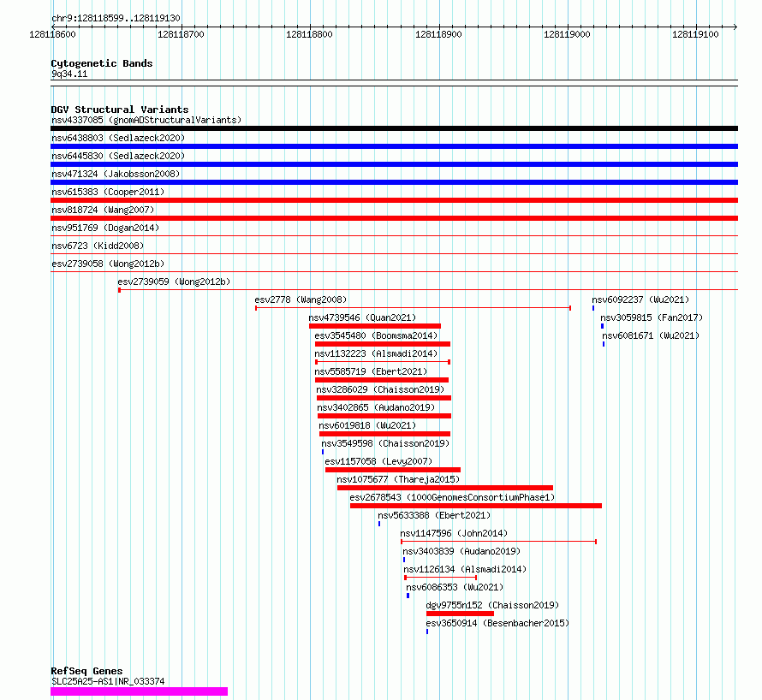762x700 pixels.
Task: Open esv2778 (Wang2008) variant label
Action: 301,300
